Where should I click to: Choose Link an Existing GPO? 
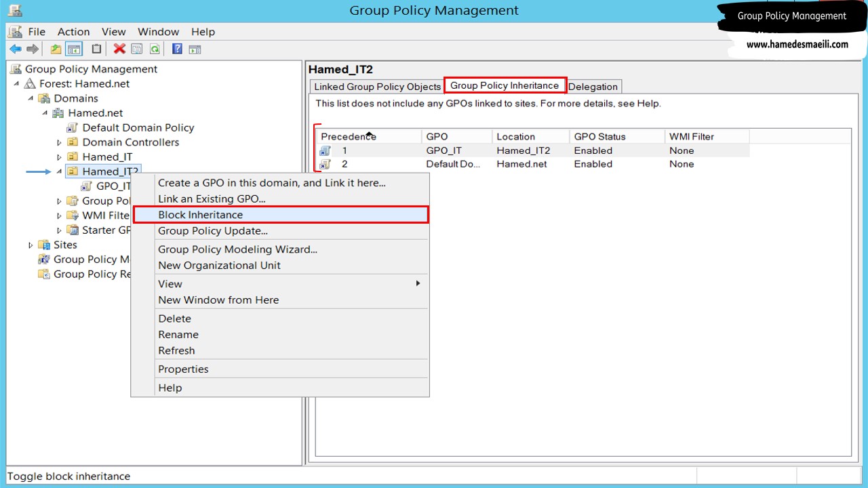[x=280, y=199]
